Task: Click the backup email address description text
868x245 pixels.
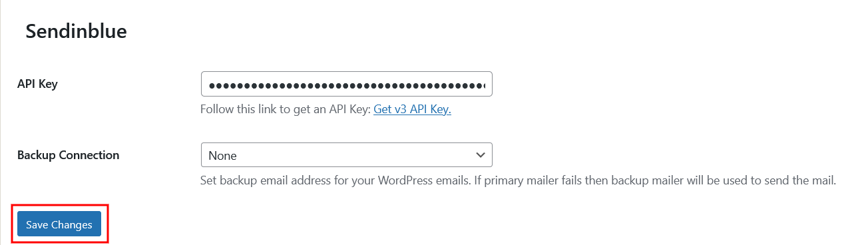Action: (x=518, y=180)
